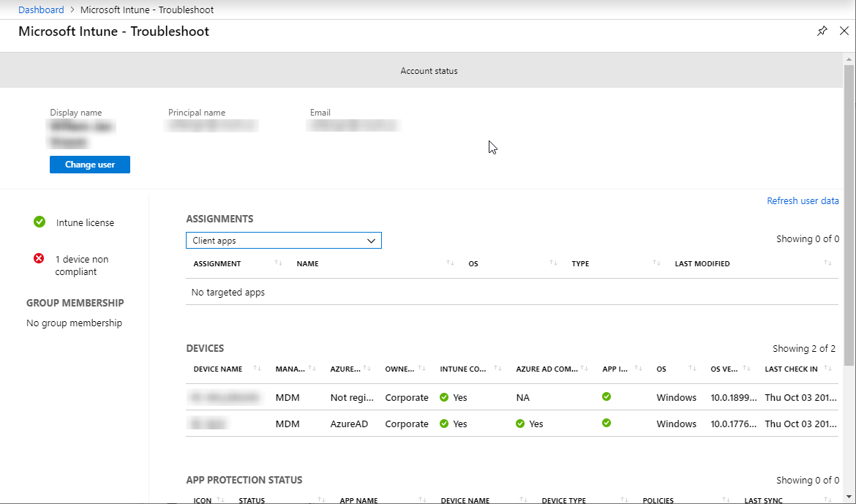Viewport: 856px width, 504px height.
Task: Sort assignments by Name column header
Action: pyautogui.click(x=307, y=263)
